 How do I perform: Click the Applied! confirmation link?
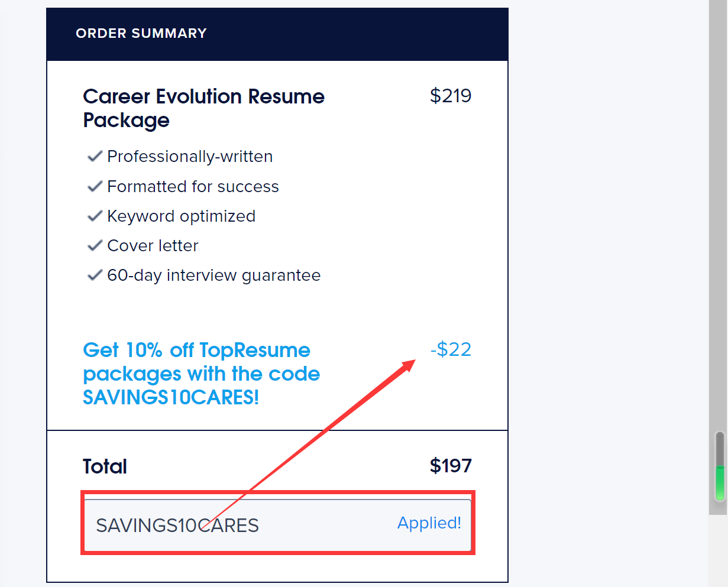[429, 523]
